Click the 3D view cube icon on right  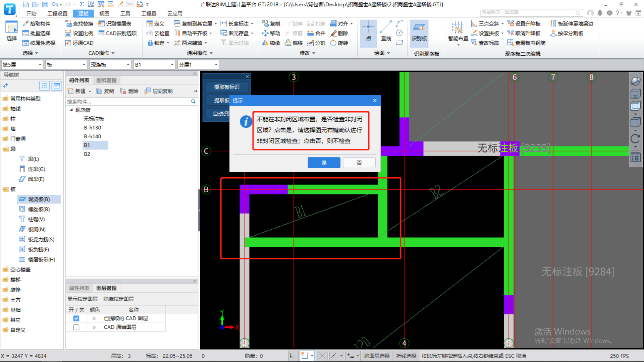click(x=635, y=94)
